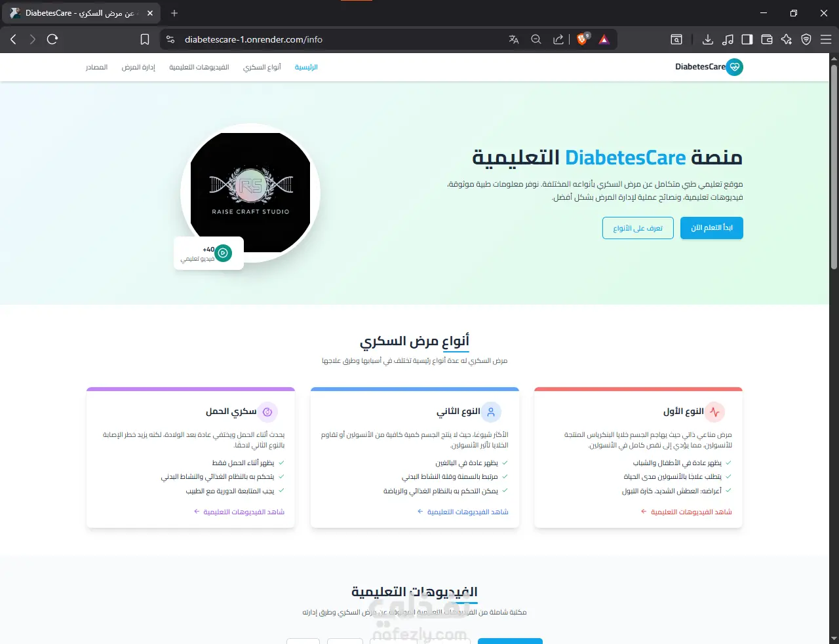
Task: Click text يتطلب علاجًا بالأنسولين مدى الحياة
Action: (x=673, y=476)
